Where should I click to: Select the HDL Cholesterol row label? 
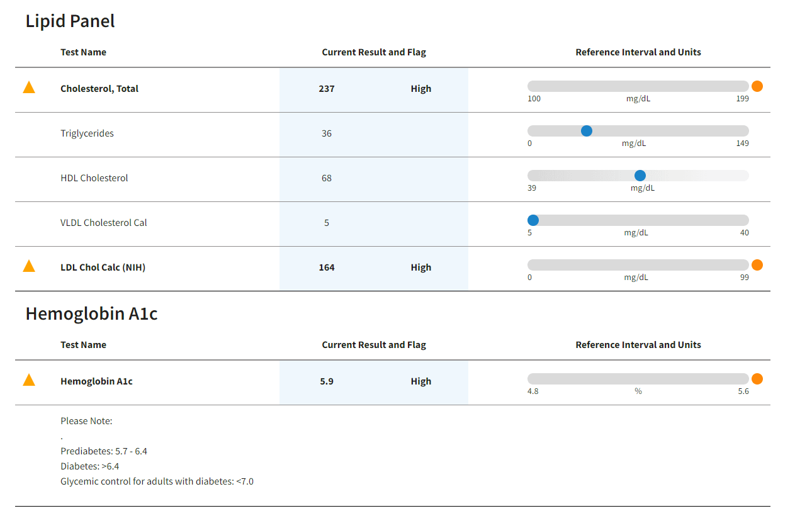(x=94, y=178)
